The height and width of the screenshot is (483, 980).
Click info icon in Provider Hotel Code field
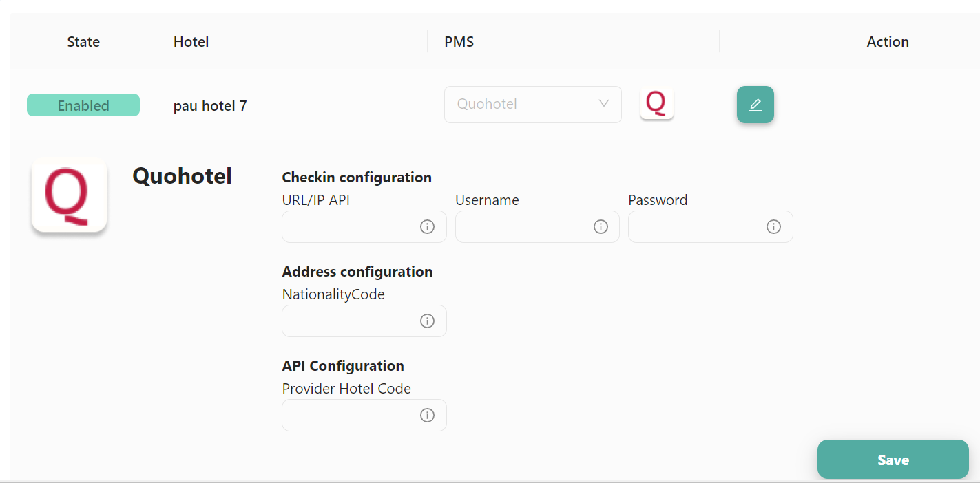pos(427,416)
